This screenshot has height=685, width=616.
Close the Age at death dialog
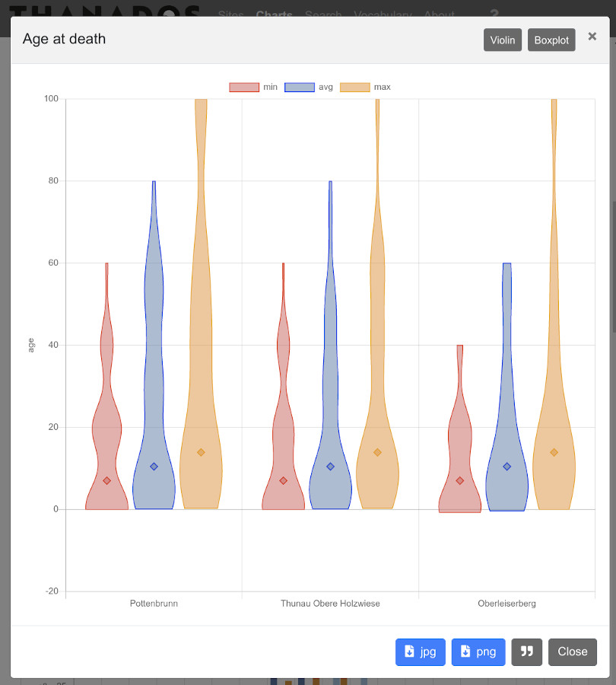[x=573, y=652]
